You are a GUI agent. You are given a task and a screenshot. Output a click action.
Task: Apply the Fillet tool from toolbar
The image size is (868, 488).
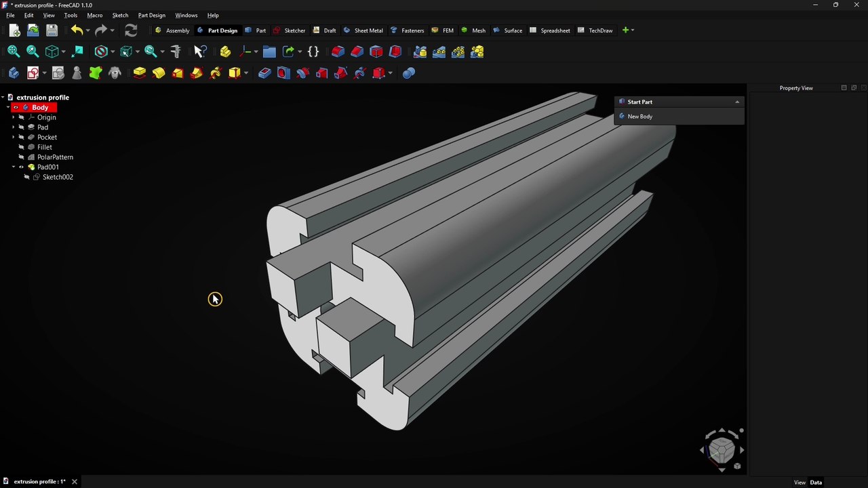pyautogui.click(x=338, y=52)
